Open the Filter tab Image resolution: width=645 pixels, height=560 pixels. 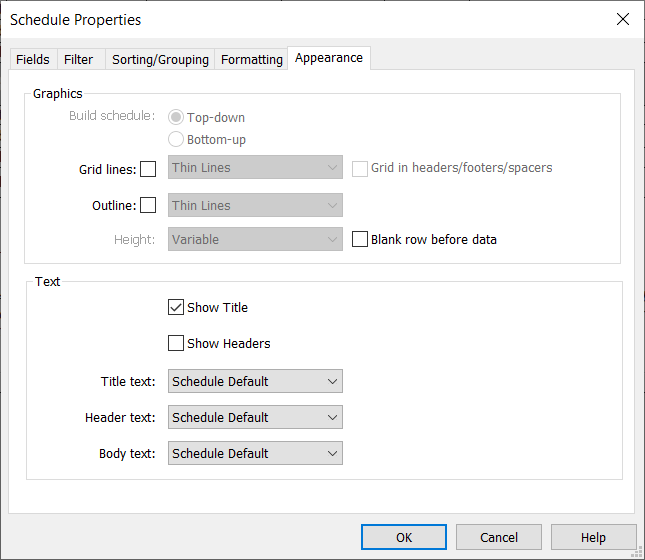[x=78, y=60]
